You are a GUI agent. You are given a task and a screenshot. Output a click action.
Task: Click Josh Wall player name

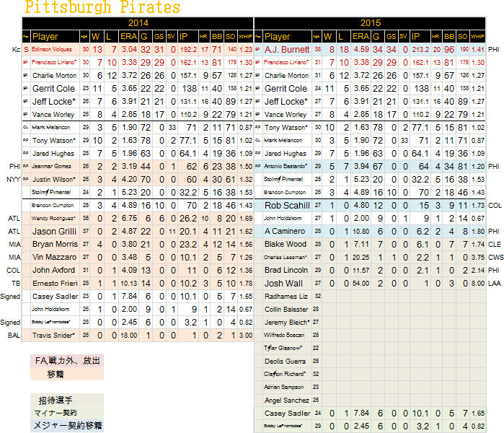point(283,283)
